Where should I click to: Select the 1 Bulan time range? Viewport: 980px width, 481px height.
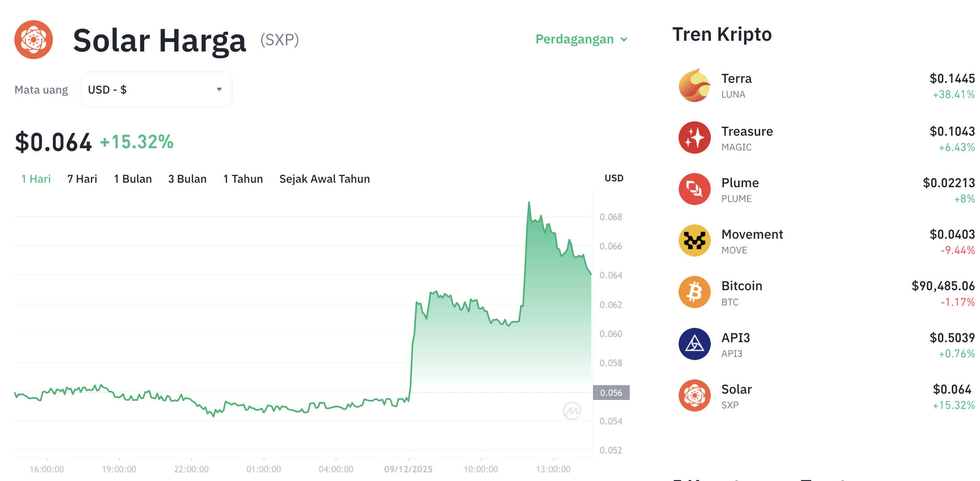[133, 179]
